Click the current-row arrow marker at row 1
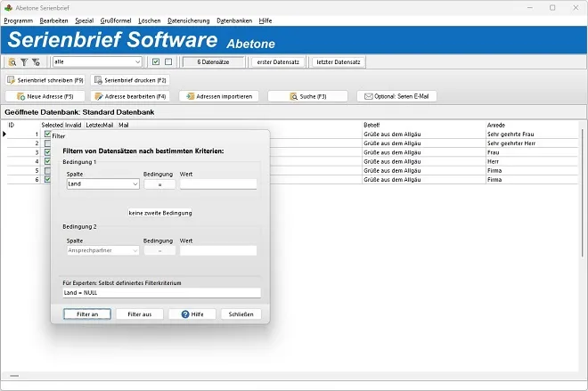This screenshot has height=391, width=588. (x=4, y=134)
